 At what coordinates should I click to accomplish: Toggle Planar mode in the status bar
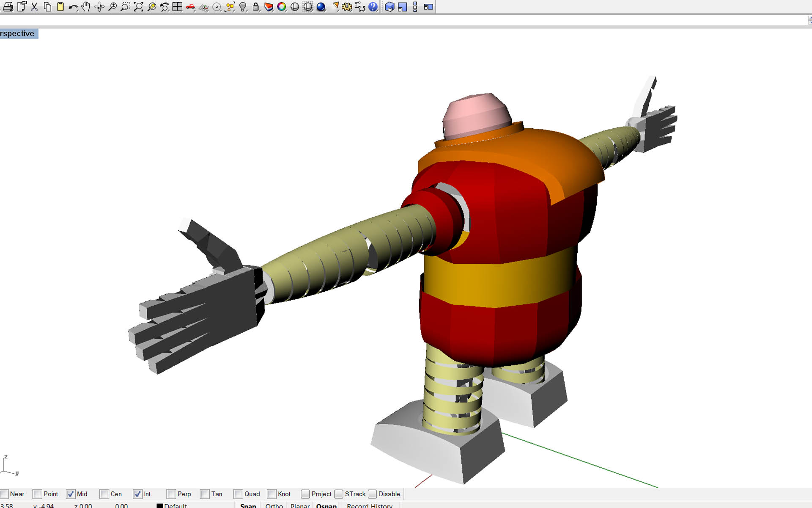coord(300,505)
